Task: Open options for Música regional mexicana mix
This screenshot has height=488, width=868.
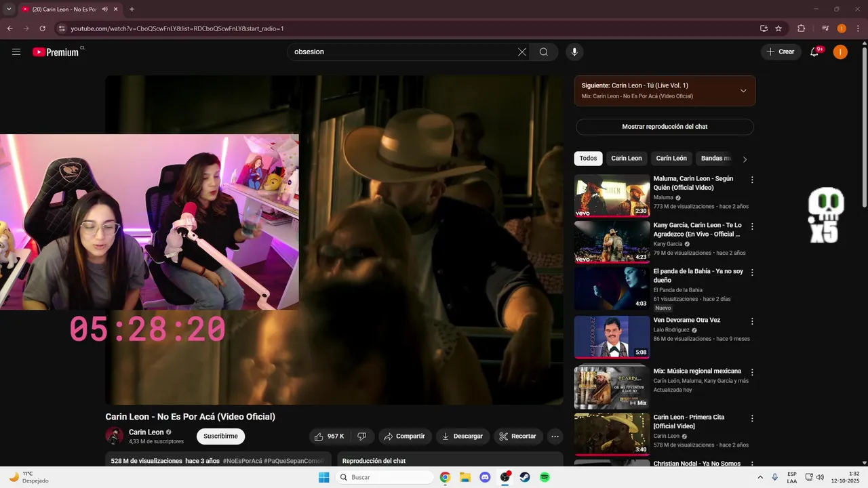Action: point(752,372)
